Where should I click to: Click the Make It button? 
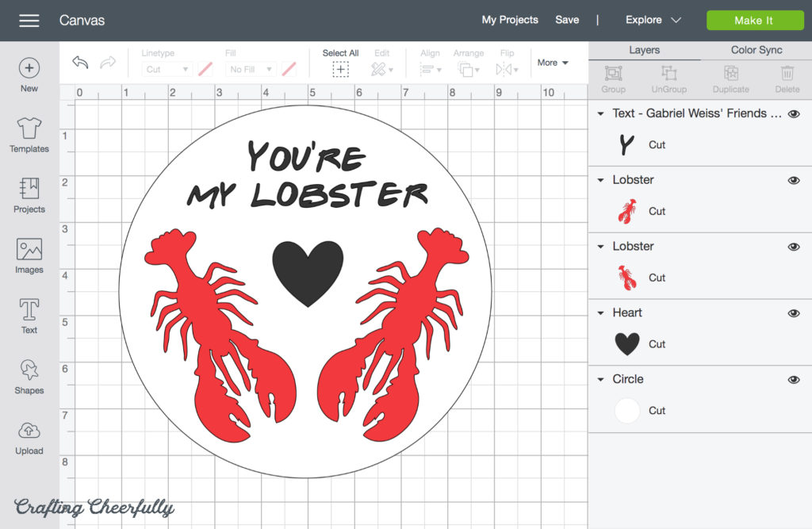[755, 21]
